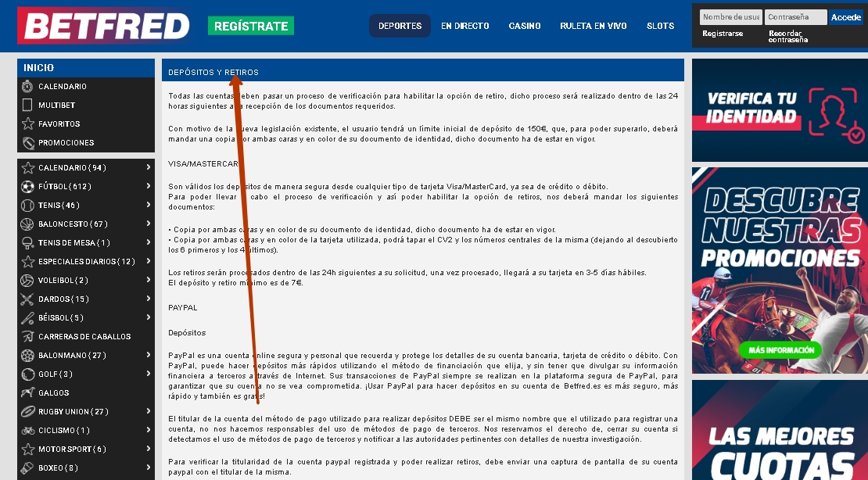Click the Multibet icon in sidebar
Viewport: 868px width, 480px height.
click(x=27, y=106)
